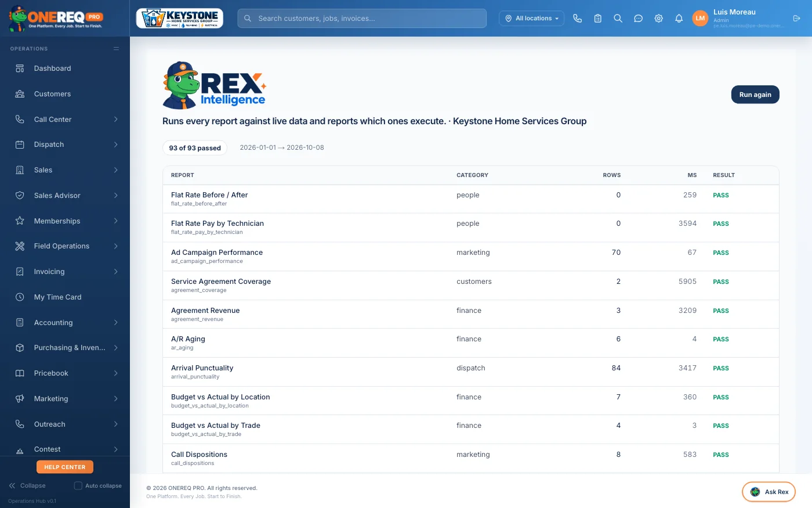Select Pricebook in the sidebar
The width and height of the screenshot is (812, 508).
[65, 373]
